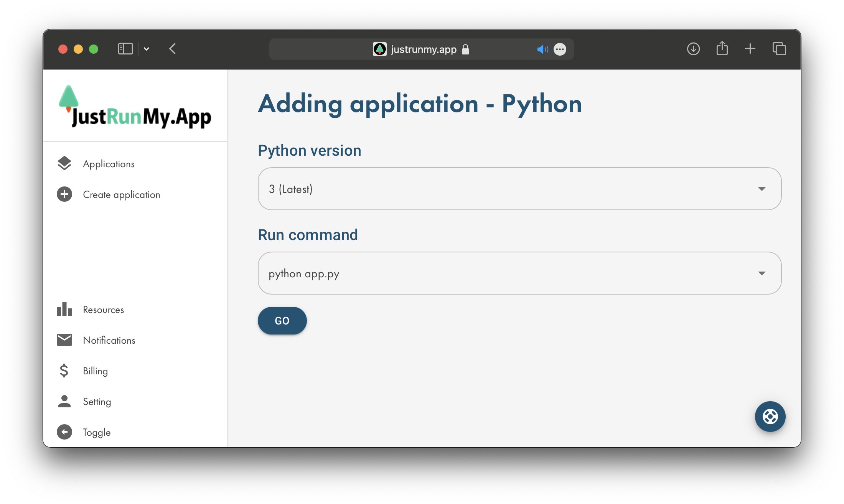Viewport: 844px width, 504px height.
Task: Click the GO button to submit
Action: coord(282,320)
